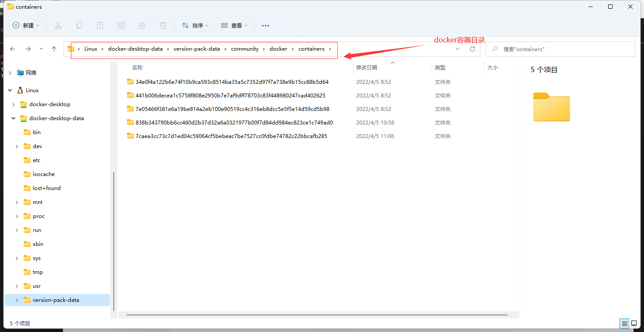Open the 排序 (Sort) dropdown
This screenshot has width=644, height=332.
click(x=195, y=25)
